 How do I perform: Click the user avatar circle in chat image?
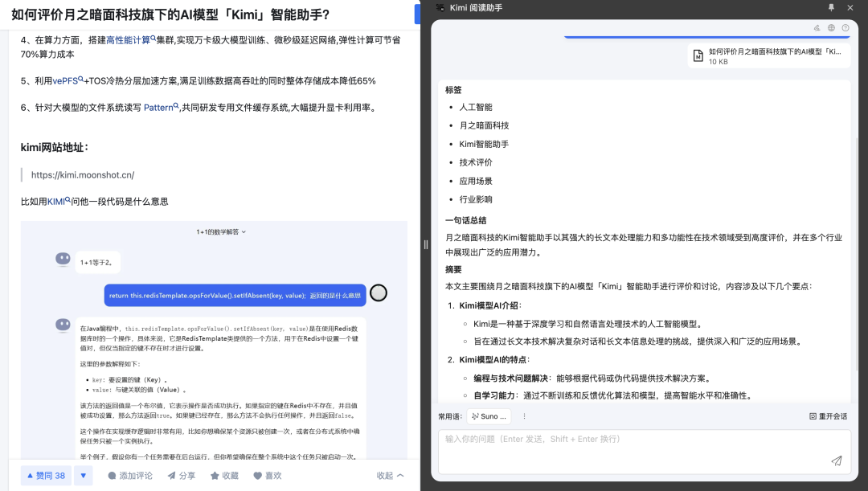[379, 293]
